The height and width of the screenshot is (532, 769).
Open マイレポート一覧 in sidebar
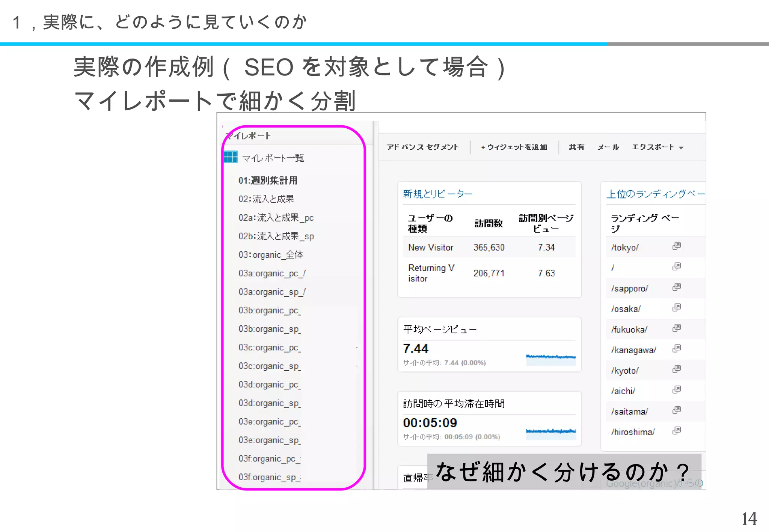(x=273, y=158)
